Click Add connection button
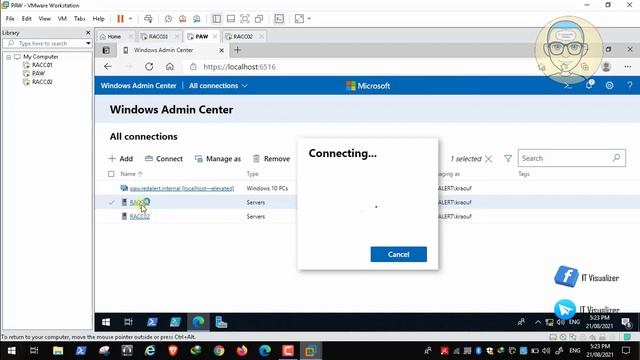The image size is (640, 360). coord(121,159)
